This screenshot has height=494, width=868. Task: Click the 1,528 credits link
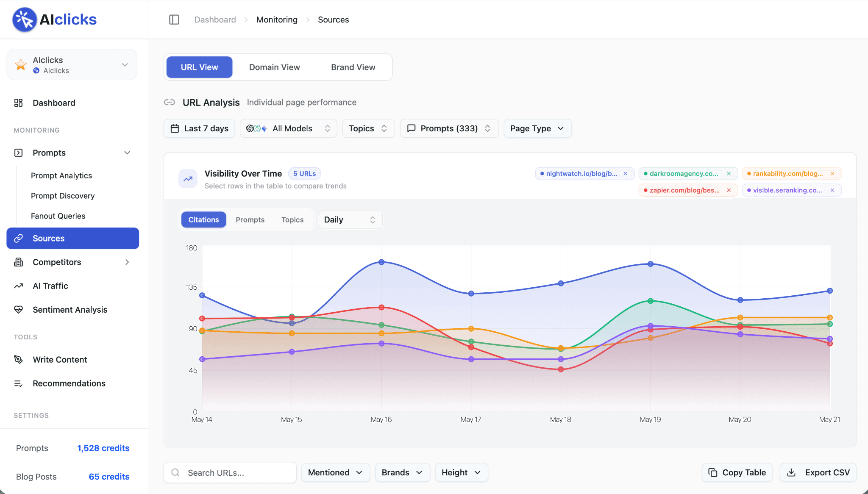click(103, 448)
